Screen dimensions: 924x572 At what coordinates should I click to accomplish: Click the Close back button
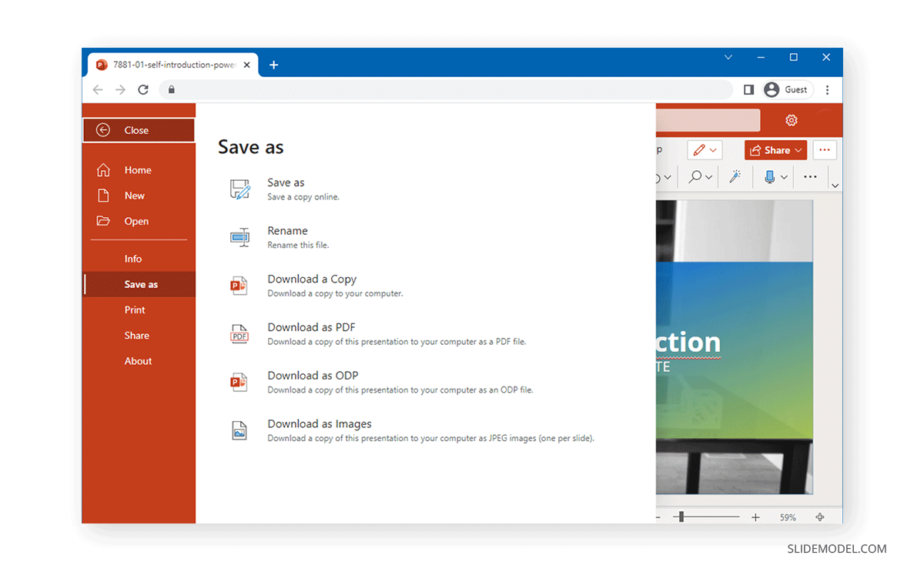pos(139,130)
